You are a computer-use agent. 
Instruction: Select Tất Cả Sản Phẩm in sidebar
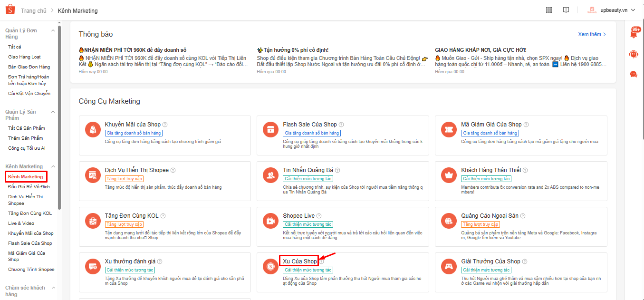tap(26, 128)
